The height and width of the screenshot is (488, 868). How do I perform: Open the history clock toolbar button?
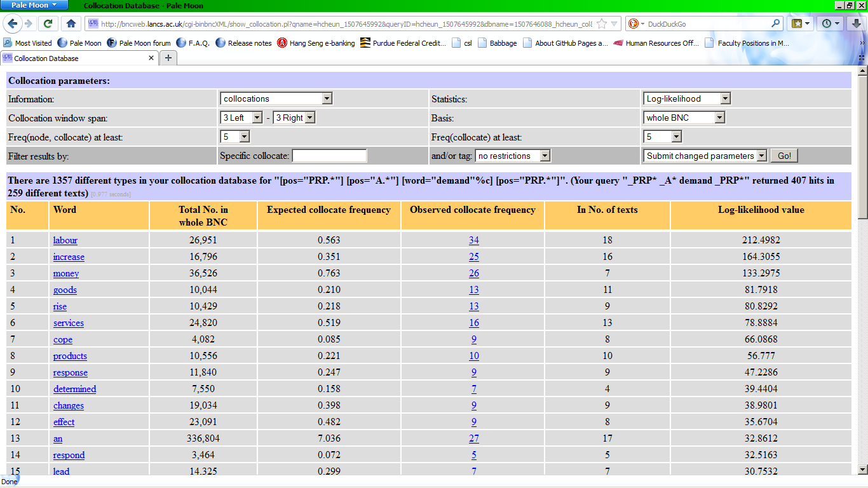point(831,24)
